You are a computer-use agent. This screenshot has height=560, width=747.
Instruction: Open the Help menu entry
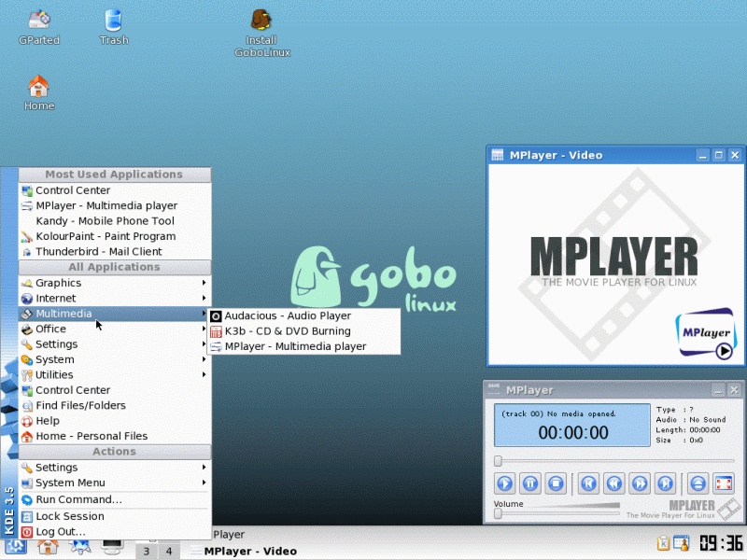tap(115, 421)
